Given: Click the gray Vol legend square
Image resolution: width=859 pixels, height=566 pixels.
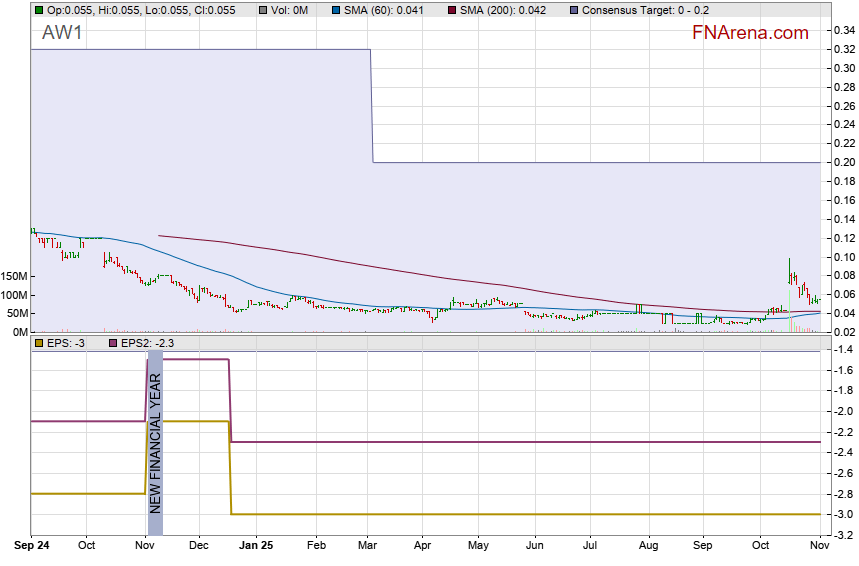Looking at the screenshot, I should [263, 10].
